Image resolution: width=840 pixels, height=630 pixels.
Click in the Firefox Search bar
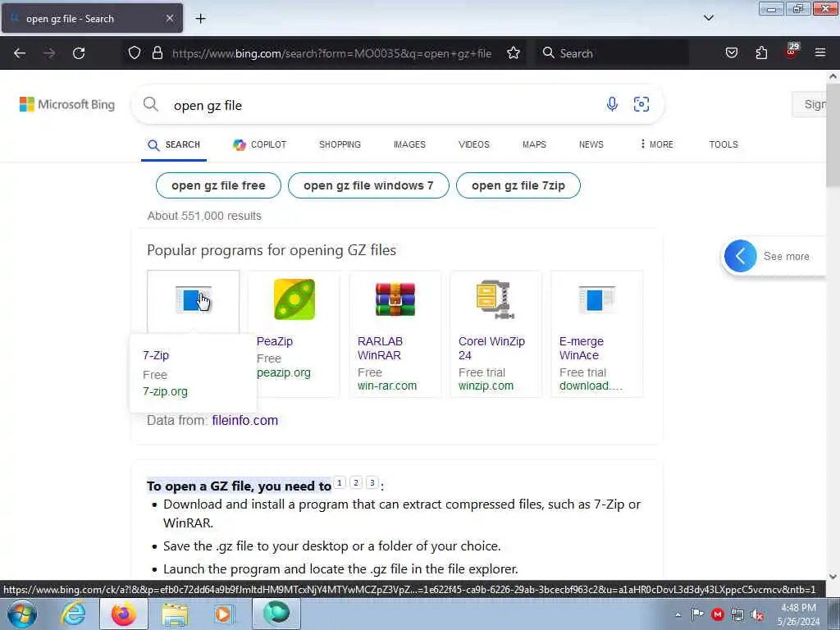[x=612, y=53]
